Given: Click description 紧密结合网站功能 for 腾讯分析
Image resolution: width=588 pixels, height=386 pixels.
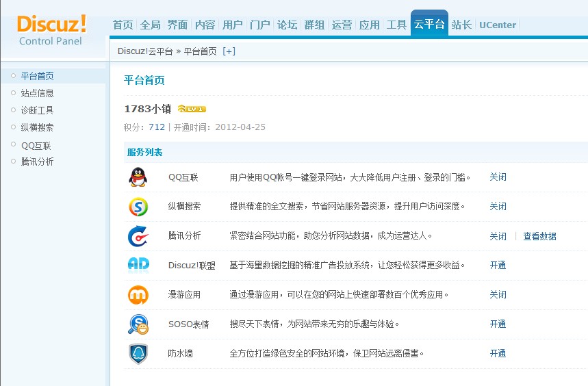Looking at the screenshot, I should click(x=331, y=235).
